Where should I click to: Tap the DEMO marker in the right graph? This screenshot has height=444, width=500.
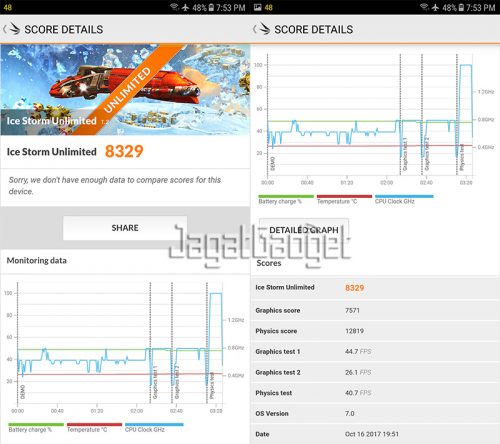(x=272, y=163)
